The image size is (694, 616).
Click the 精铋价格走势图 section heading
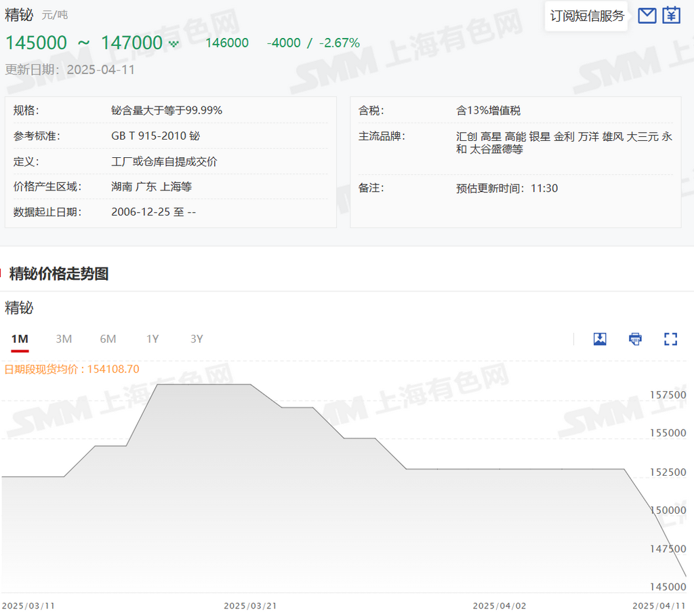58,274
